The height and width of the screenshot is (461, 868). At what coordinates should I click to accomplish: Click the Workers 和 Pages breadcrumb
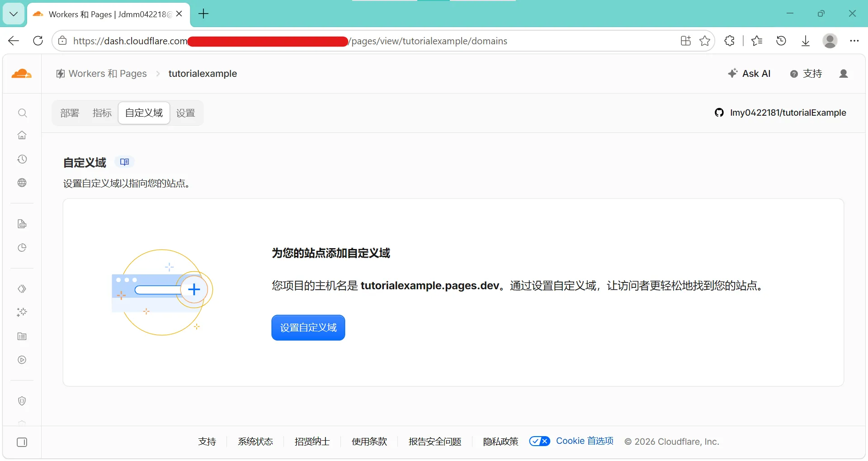[102, 74]
